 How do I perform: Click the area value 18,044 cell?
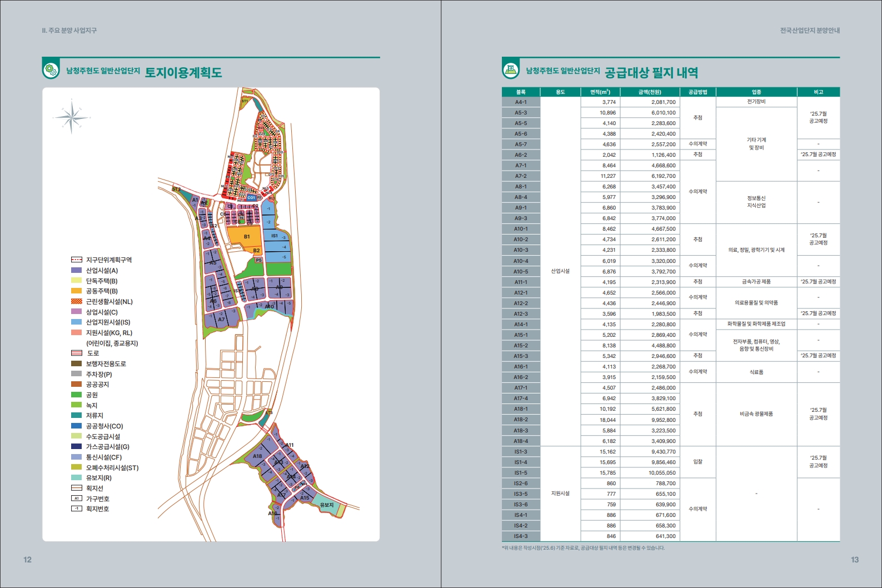point(600,420)
